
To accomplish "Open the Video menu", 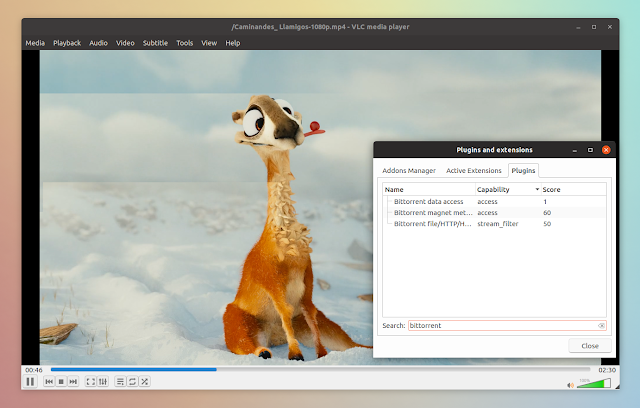I will point(125,43).
